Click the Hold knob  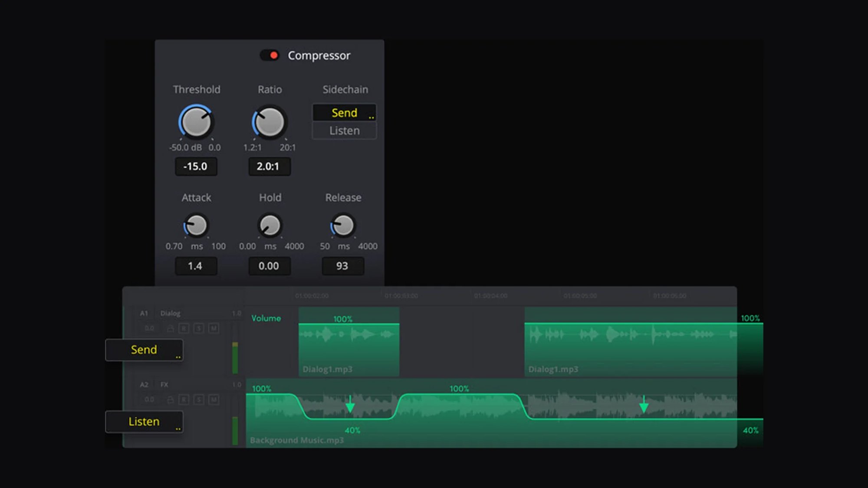270,226
